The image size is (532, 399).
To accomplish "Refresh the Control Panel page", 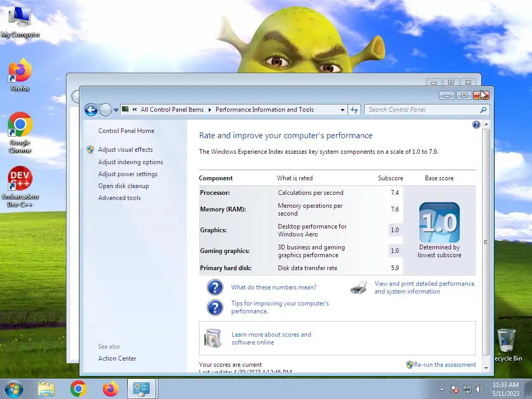I will pos(354,110).
